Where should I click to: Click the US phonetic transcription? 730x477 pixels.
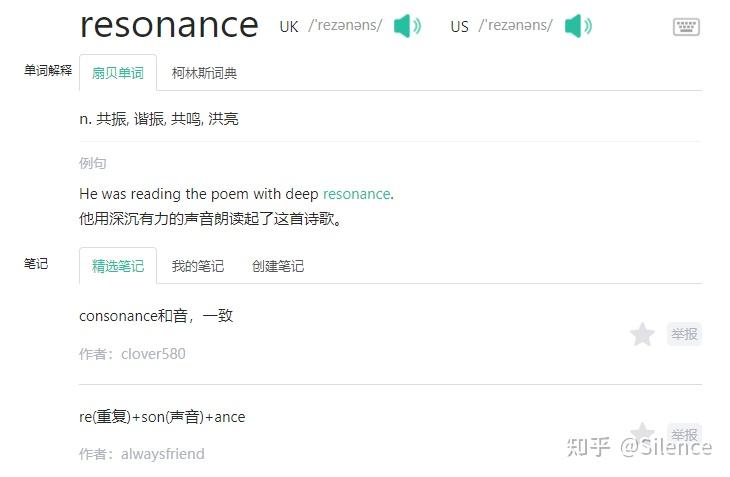[x=515, y=26]
